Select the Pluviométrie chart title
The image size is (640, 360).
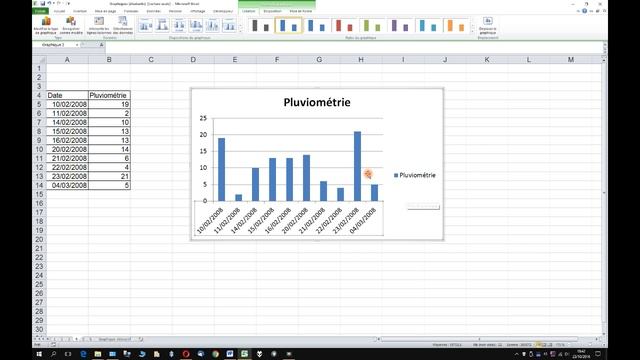[317, 102]
